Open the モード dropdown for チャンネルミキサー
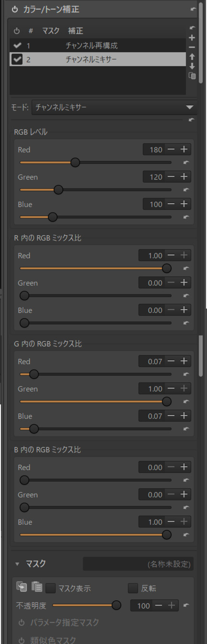This screenshot has width=207, height=644. (x=114, y=107)
